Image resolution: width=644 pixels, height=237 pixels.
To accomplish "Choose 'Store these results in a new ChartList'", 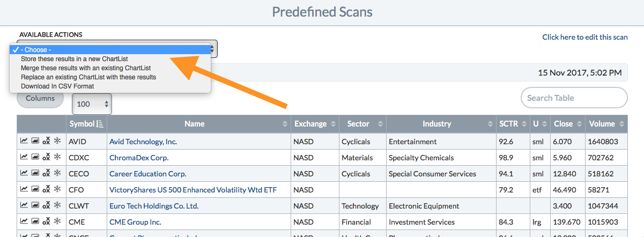I will pyautogui.click(x=74, y=59).
